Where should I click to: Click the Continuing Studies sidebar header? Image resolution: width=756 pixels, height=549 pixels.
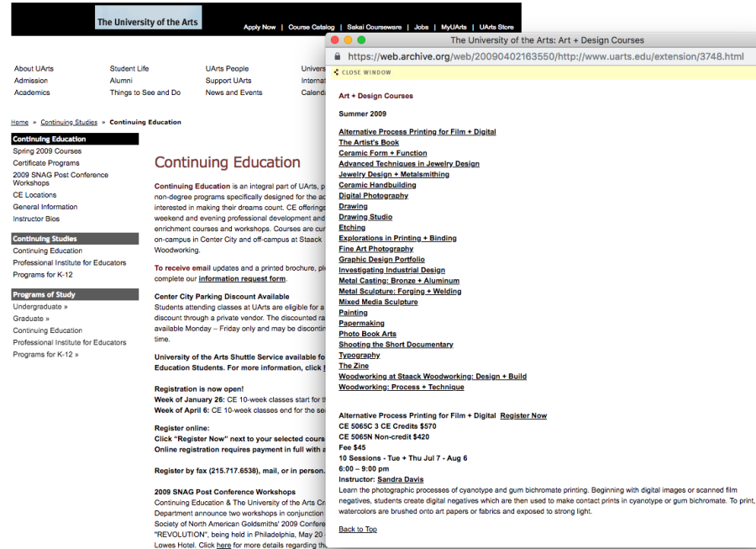75,239
